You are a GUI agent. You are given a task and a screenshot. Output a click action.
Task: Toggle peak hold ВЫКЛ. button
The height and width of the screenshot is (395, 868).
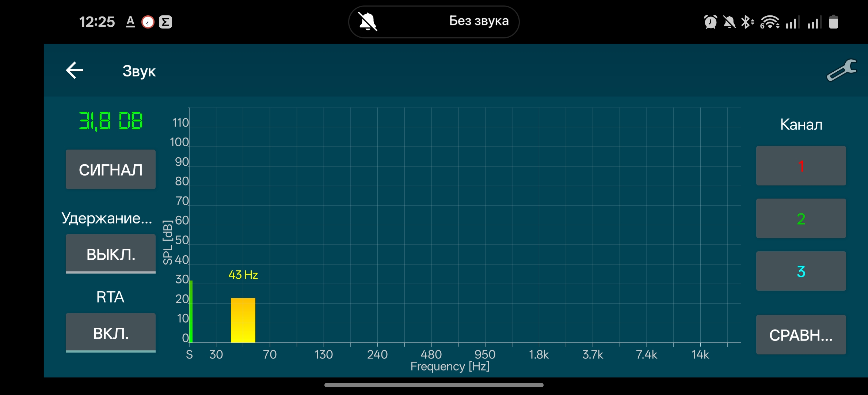110,253
